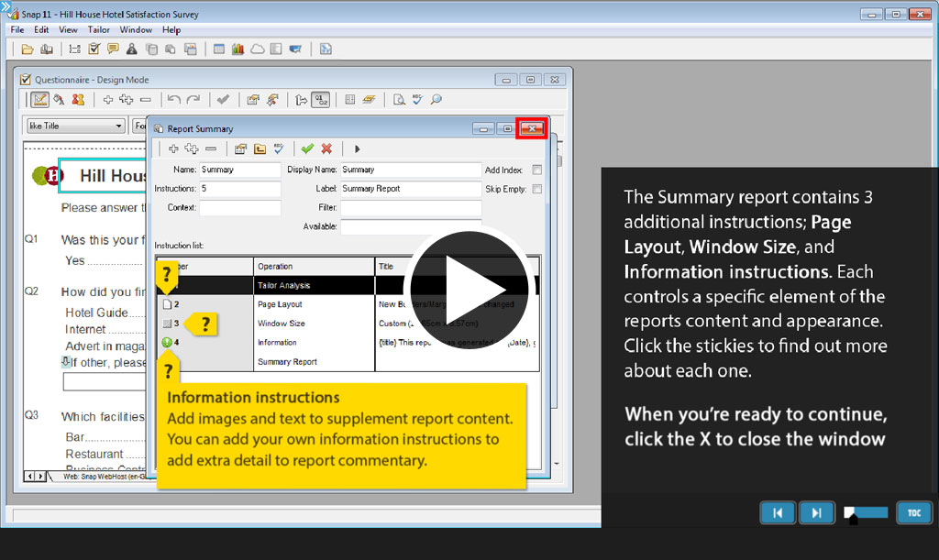Click the Label field 'Summary Report'
Screen dimensions: 939x560
point(411,189)
